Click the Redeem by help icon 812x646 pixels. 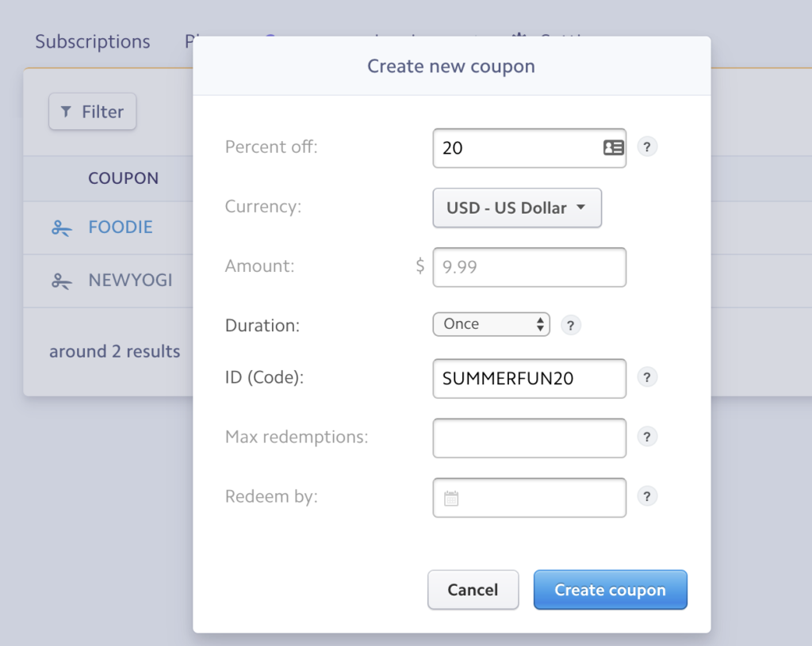pyautogui.click(x=647, y=496)
